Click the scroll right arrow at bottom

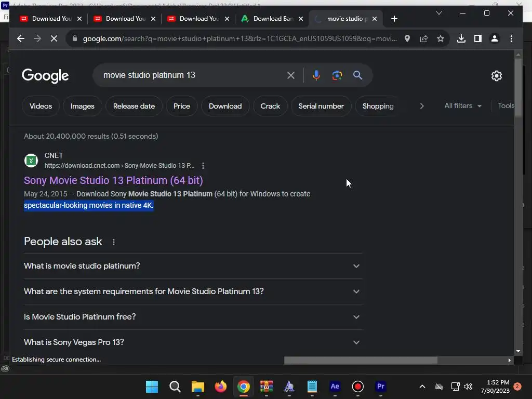tap(509, 361)
